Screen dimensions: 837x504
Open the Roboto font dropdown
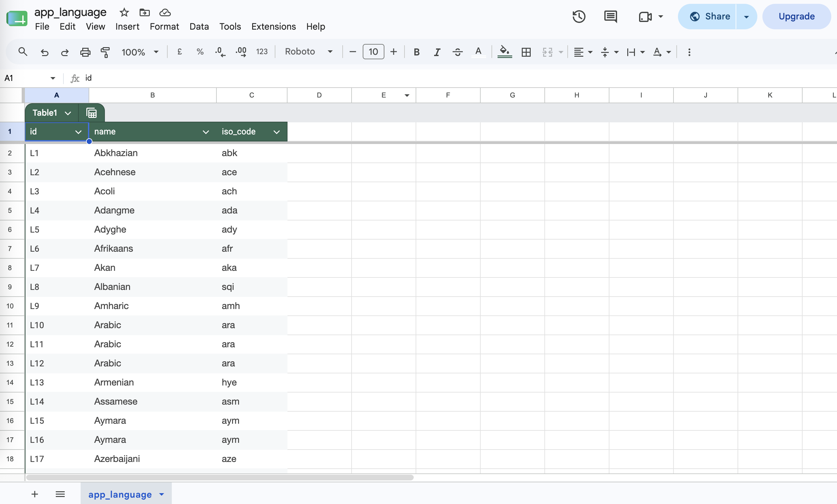point(309,52)
